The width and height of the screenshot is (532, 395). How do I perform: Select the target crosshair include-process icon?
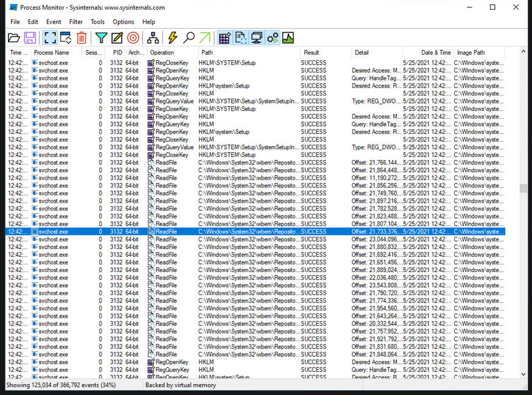coord(133,38)
